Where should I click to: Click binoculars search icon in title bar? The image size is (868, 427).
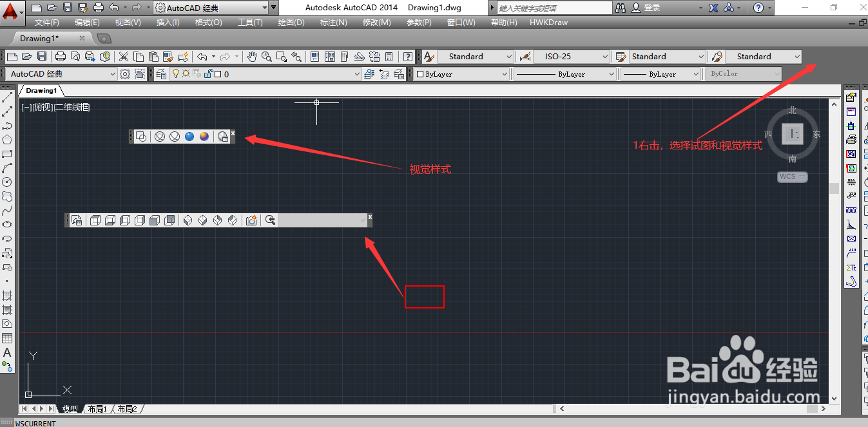[x=621, y=8]
